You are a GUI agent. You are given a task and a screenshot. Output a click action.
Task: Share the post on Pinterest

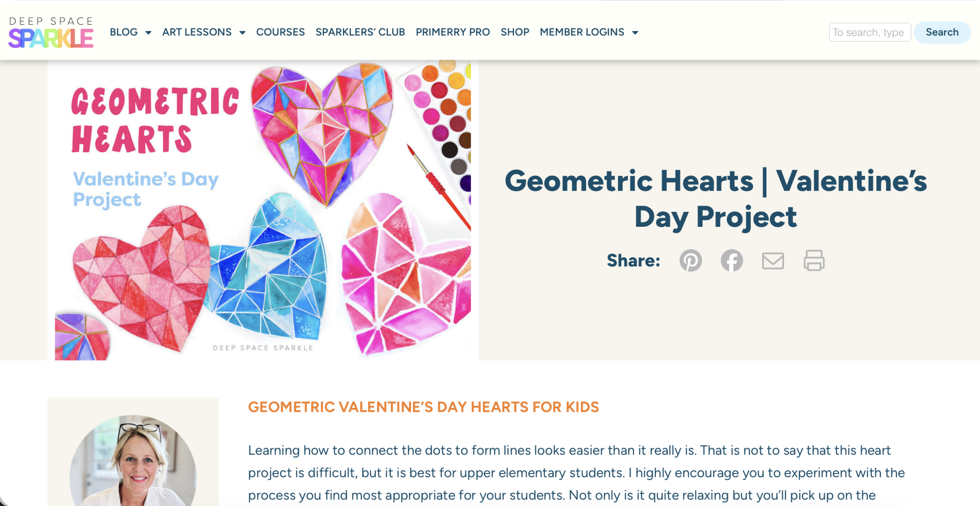click(x=691, y=260)
